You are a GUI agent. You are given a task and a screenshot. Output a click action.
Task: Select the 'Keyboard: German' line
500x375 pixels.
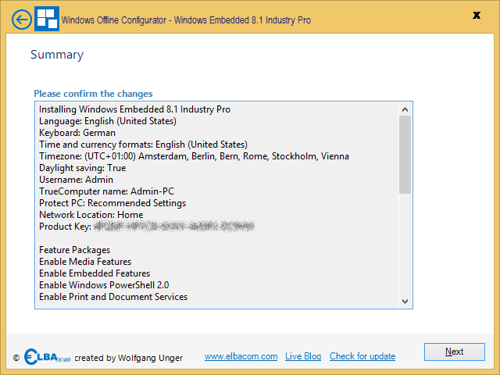pyautogui.click(x=77, y=133)
